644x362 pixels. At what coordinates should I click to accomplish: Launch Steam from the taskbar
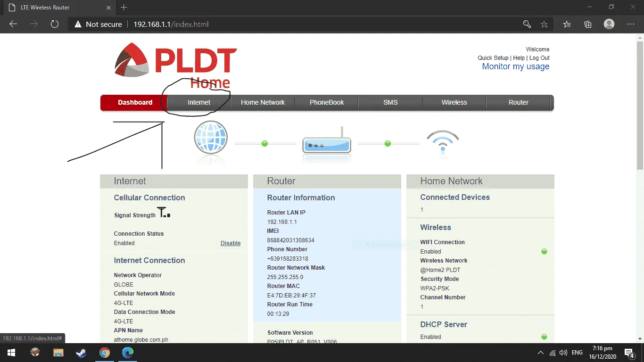tap(81, 353)
